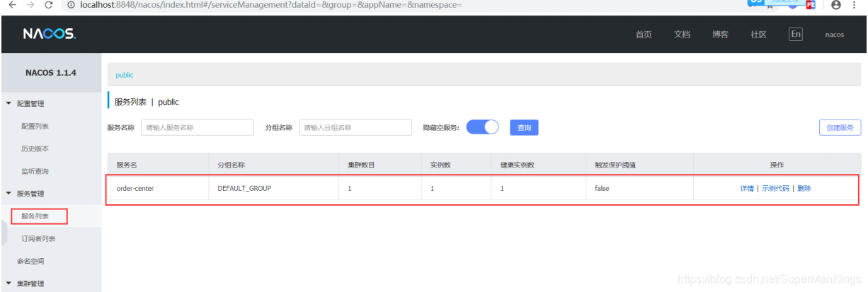Click 删除 for order-center
868x292 pixels.
coord(804,189)
